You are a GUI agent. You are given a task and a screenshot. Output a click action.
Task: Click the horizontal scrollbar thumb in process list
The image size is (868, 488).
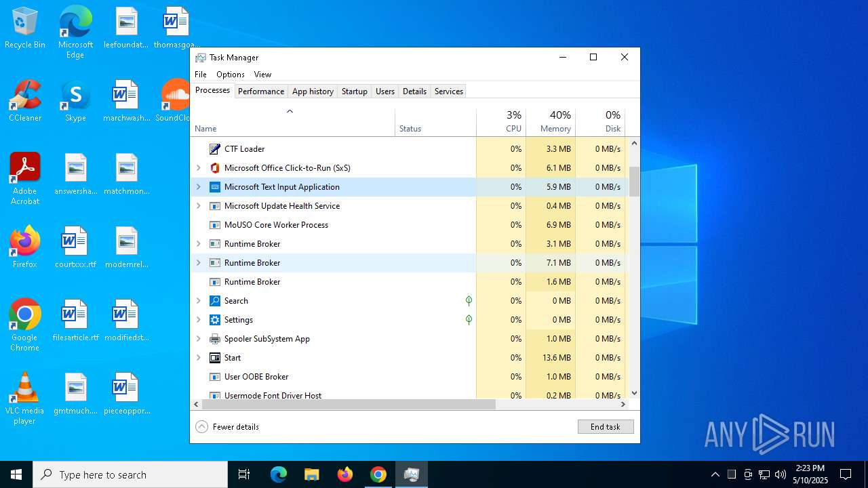(x=349, y=404)
